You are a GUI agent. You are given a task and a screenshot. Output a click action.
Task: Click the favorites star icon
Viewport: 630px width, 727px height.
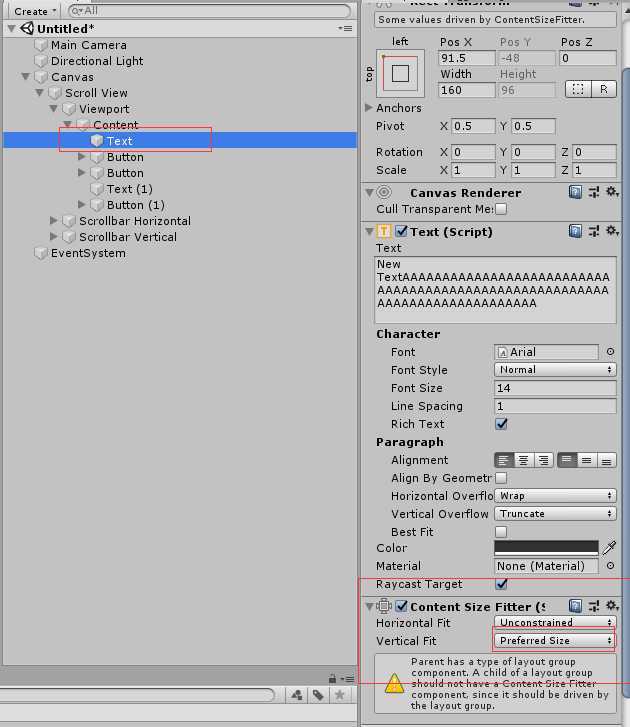[339, 695]
